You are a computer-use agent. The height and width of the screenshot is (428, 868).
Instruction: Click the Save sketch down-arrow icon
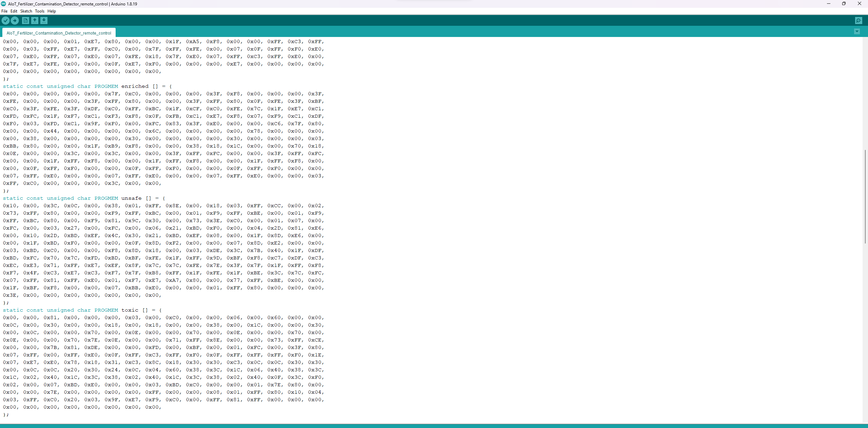pos(44,21)
